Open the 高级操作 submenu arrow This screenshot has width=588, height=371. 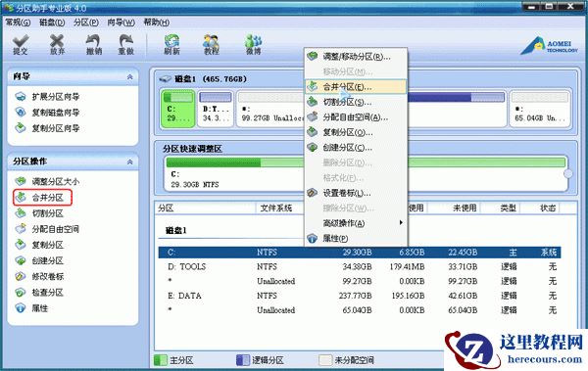click(x=401, y=222)
